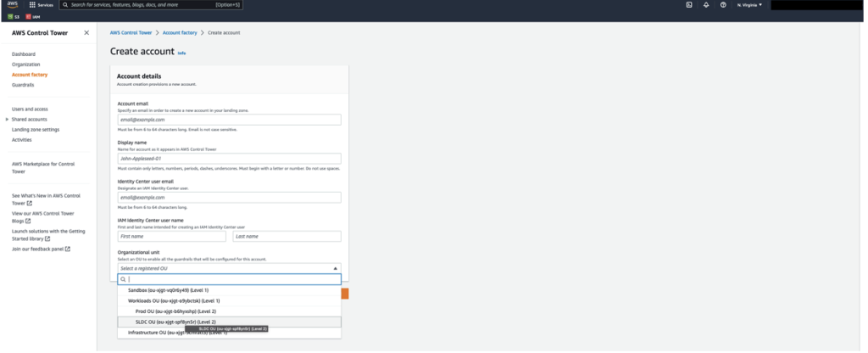Viewport: 868px width, 353px height.
Task: Select the Sandbox OU option
Action: pos(229,290)
